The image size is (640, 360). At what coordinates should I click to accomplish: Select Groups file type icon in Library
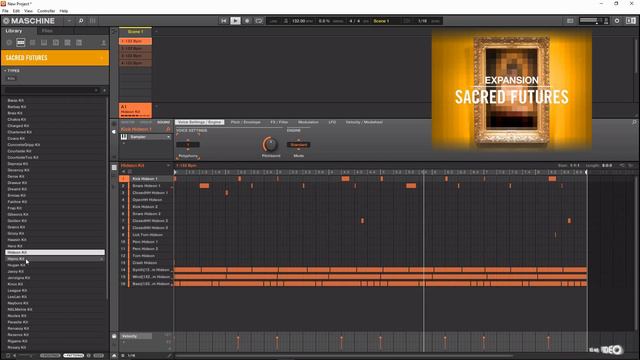click(x=20, y=42)
